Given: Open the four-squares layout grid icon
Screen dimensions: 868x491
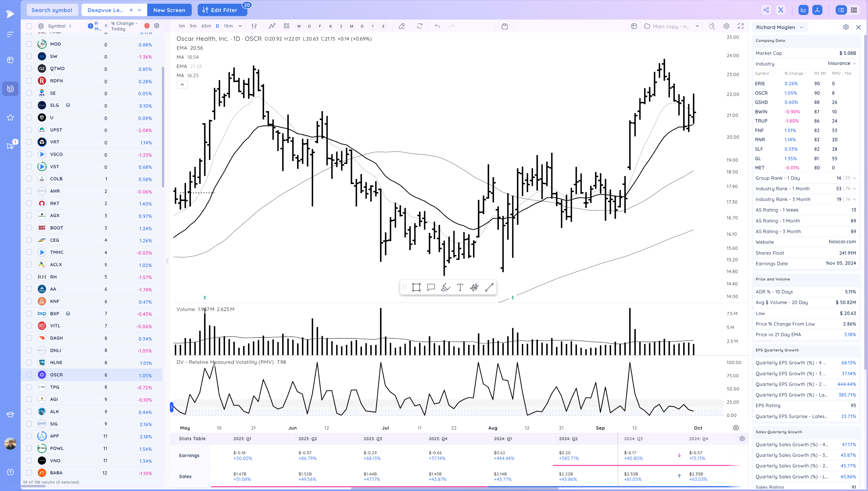Looking at the screenshot, I should point(286,26).
